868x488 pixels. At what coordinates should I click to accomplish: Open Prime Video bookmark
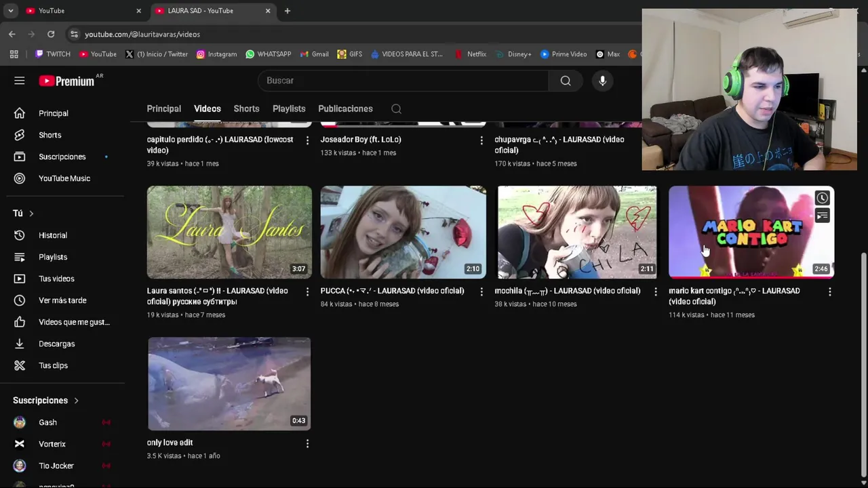pos(564,54)
